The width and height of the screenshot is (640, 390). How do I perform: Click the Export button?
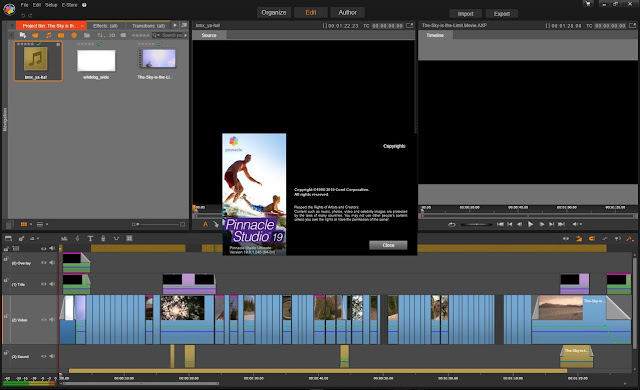502,14
